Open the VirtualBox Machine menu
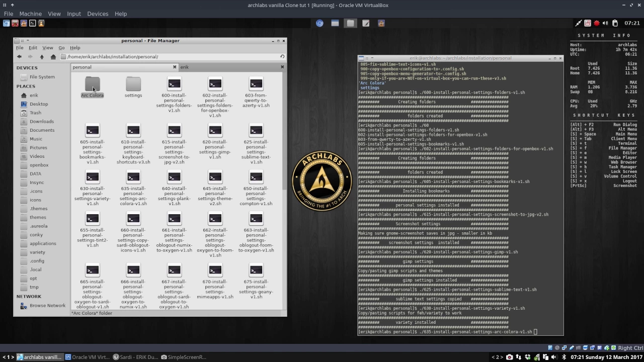 point(30,14)
